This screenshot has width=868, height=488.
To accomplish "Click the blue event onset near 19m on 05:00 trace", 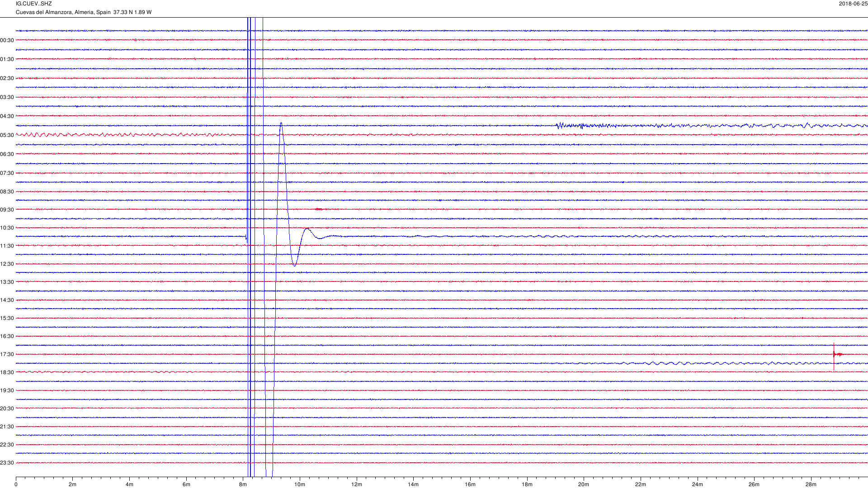I will point(560,125).
